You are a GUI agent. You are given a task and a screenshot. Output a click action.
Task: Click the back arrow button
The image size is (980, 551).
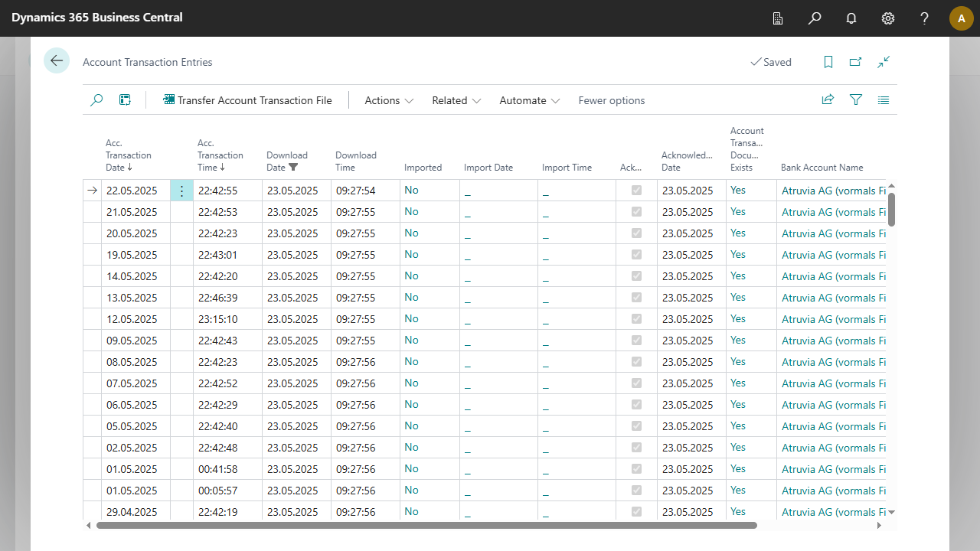pos(57,60)
